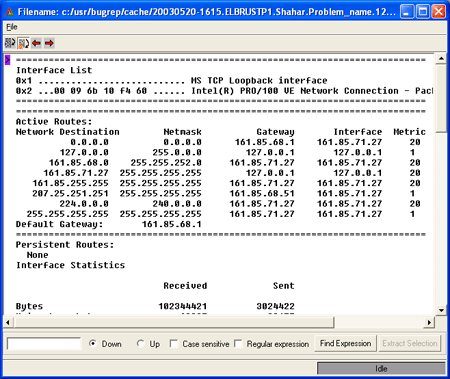Click the Idle status indicator
Screen dimensions: 450x379
[381, 369]
